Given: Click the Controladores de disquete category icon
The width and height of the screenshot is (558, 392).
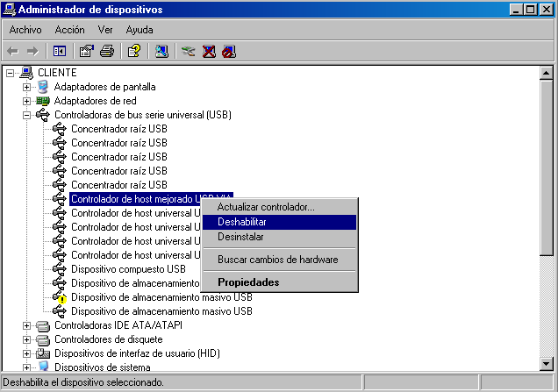Looking at the screenshot, I should coord(43,339).
